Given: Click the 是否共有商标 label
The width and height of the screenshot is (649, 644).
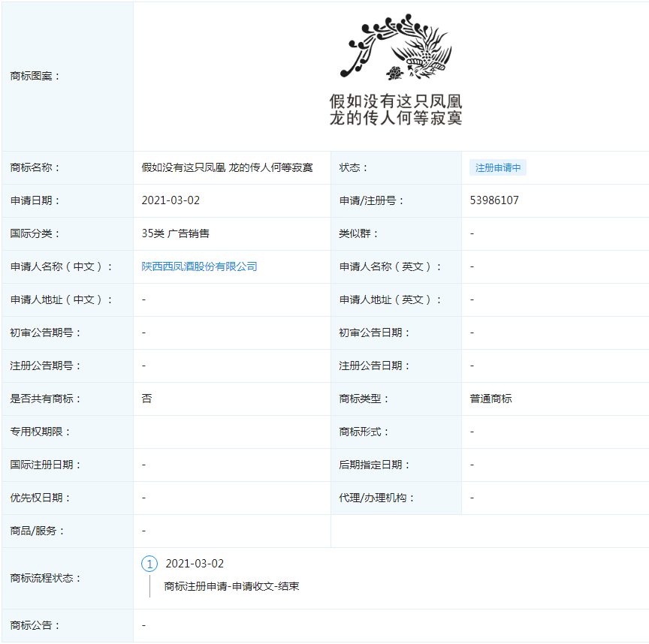Looking at the screenshot, I should click(45, 399).
